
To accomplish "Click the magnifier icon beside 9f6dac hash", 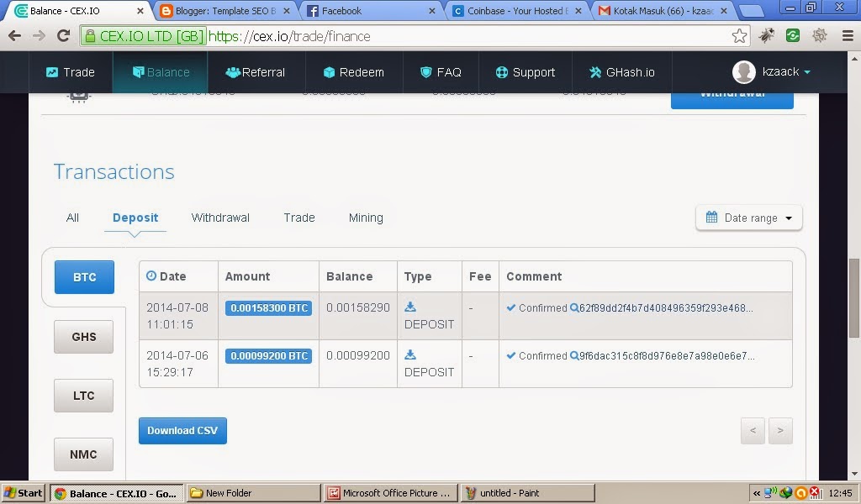I will 573,355.
